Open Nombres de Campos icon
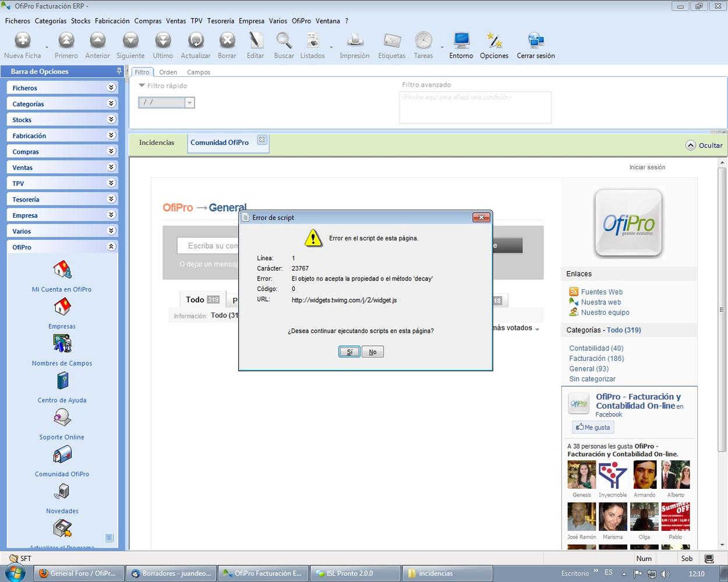The image size is (728, 582). tap(62, 344)
